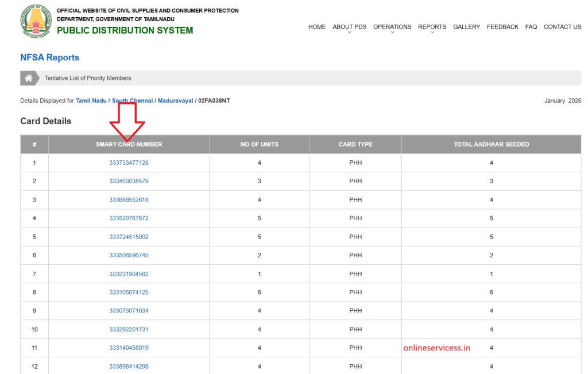
Task: Open the FEEDBACK page
Action: [x=502, y=27]
